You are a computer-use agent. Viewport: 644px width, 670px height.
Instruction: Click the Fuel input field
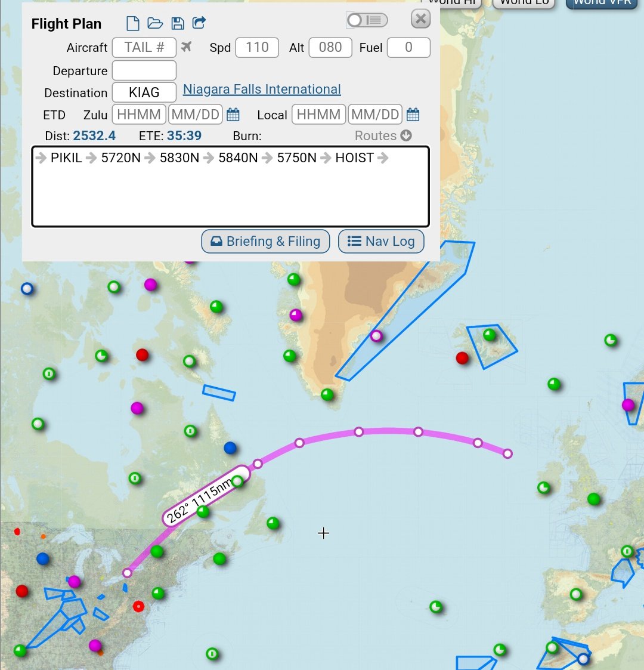(x=408, y=47)
